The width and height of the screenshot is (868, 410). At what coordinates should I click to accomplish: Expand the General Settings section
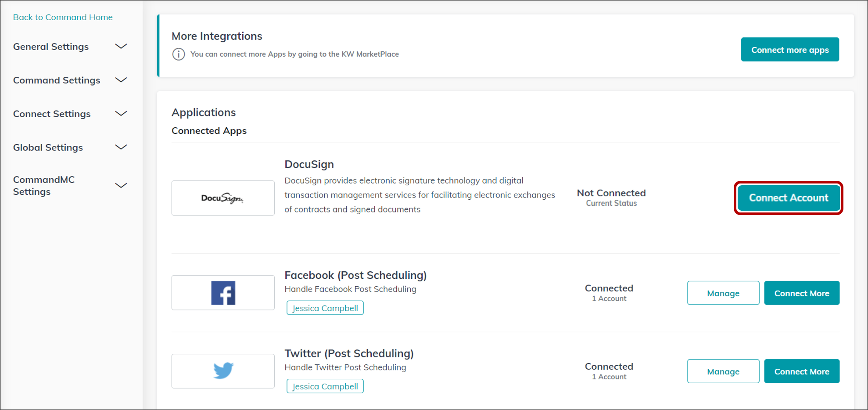point(121,47)
